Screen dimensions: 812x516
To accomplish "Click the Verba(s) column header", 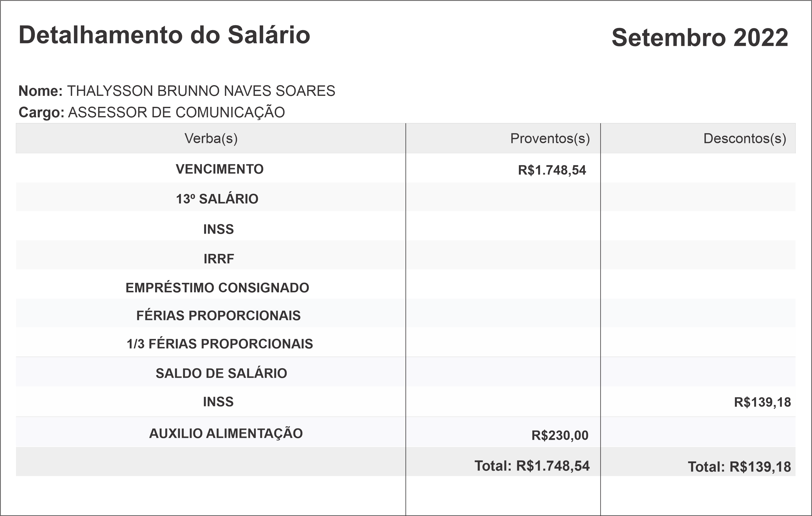I will click(x=211, y=139).
